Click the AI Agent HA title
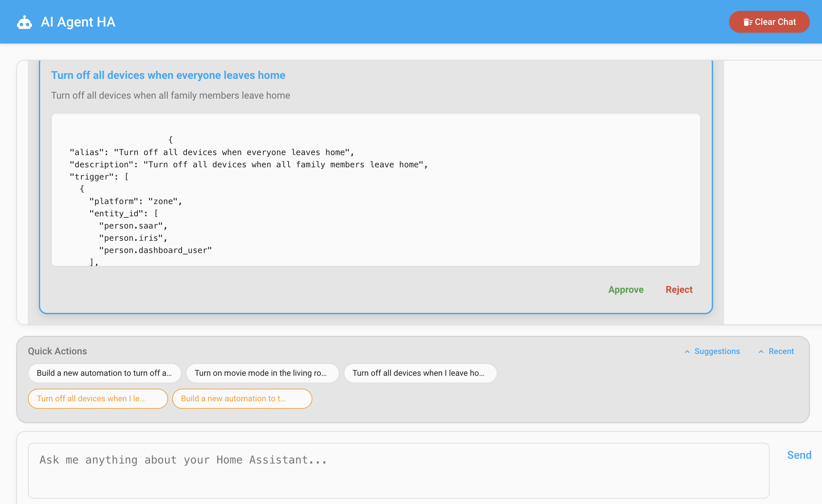Viewport: 822px width, 504px height. click(78, 22)
